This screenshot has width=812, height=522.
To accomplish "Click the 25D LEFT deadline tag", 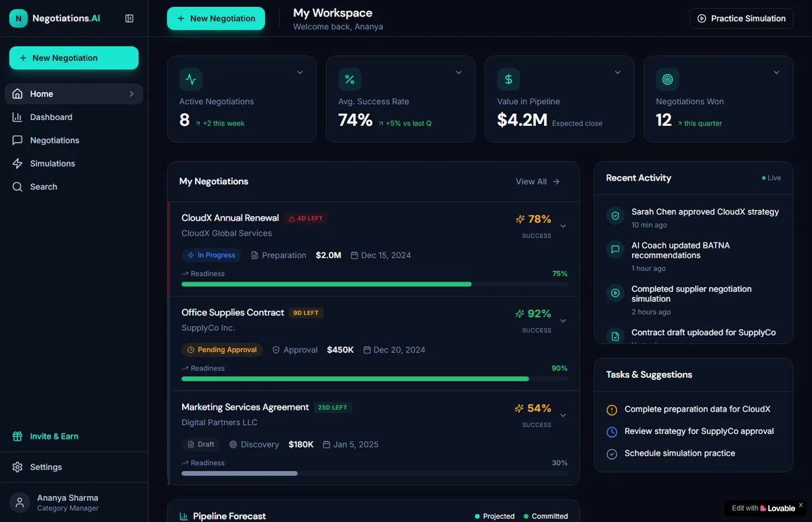I will (333, 408).
